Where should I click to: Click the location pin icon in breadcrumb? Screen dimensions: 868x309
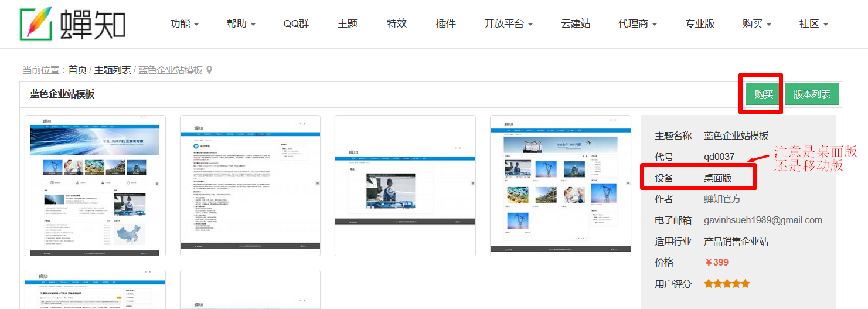click(209, 70)
